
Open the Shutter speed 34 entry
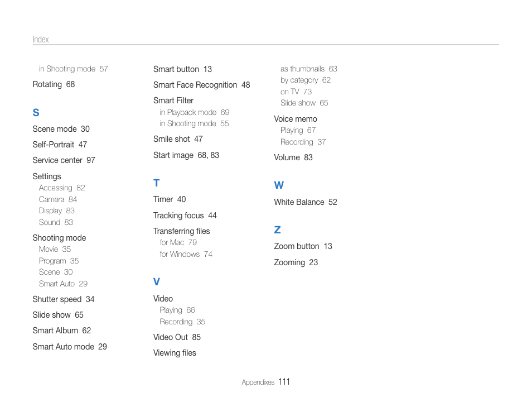[x=63, y=299]
